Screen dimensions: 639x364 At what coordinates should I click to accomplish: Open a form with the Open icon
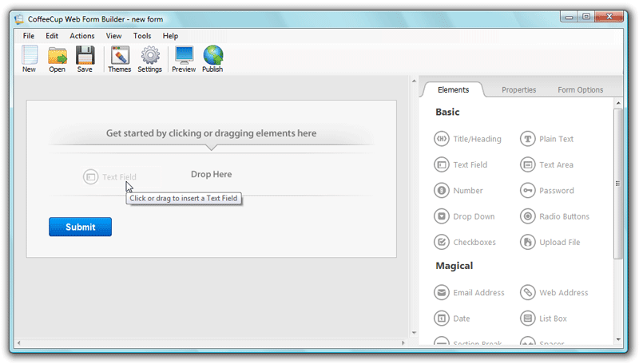click(57, 59)
